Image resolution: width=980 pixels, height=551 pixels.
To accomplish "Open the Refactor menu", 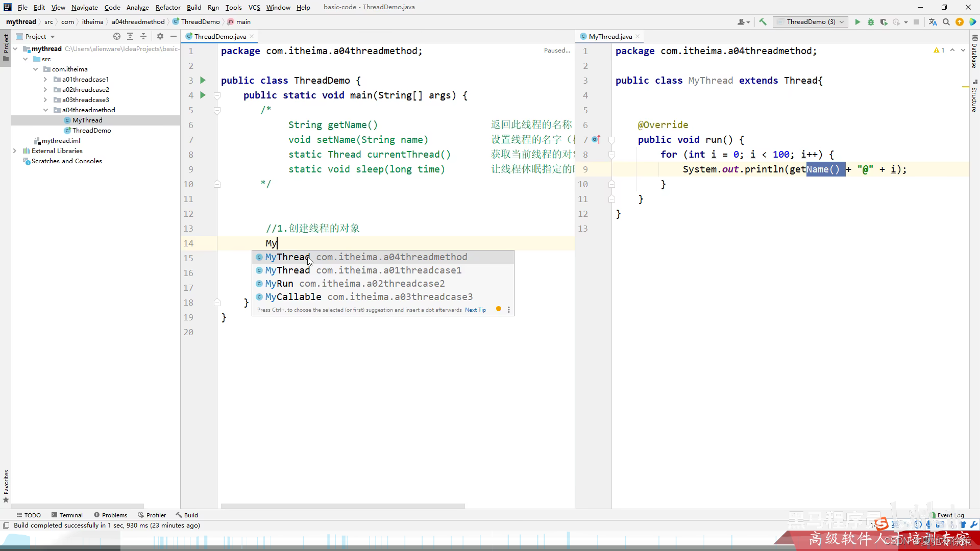I will (168, 7).
